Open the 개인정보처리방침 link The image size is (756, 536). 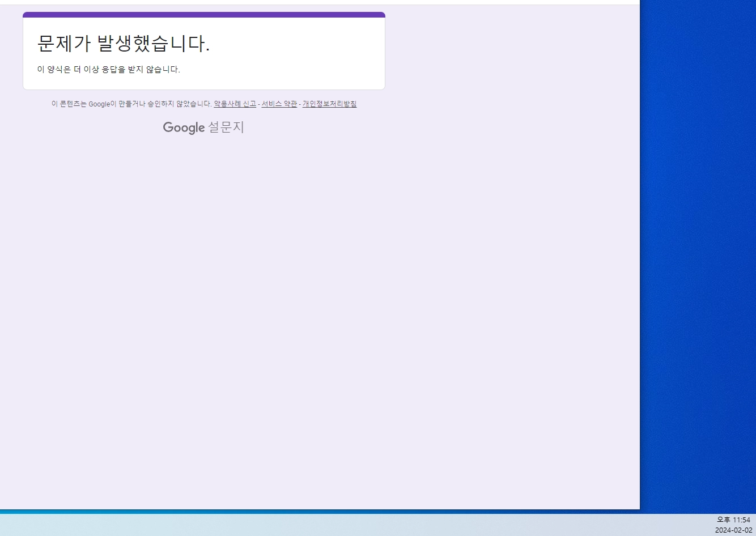pos(329,104)
